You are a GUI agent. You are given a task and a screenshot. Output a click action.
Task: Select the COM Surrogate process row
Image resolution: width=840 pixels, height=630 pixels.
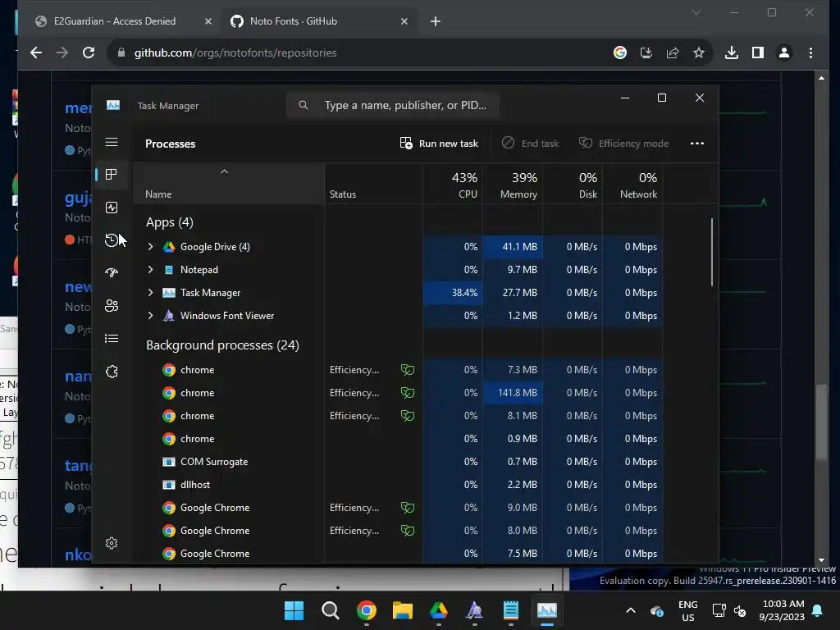(x=398, y=461)
